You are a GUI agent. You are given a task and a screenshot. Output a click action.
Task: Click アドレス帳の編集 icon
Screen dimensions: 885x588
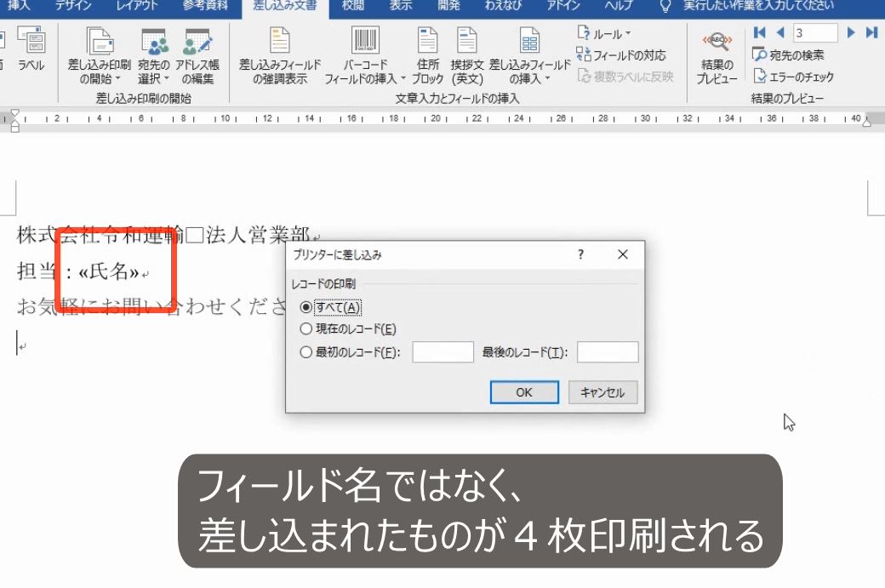197,55
